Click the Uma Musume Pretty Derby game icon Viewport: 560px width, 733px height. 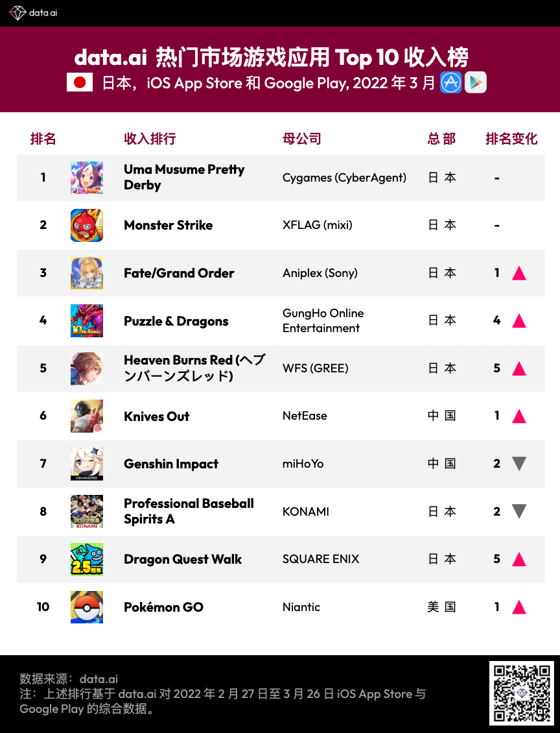click(x=87, y=178)
